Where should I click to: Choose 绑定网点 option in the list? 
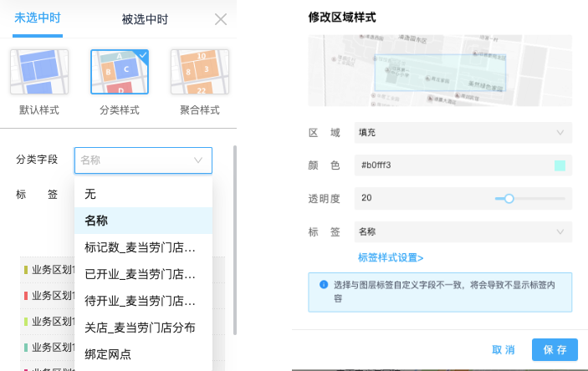tap(143, 354)
